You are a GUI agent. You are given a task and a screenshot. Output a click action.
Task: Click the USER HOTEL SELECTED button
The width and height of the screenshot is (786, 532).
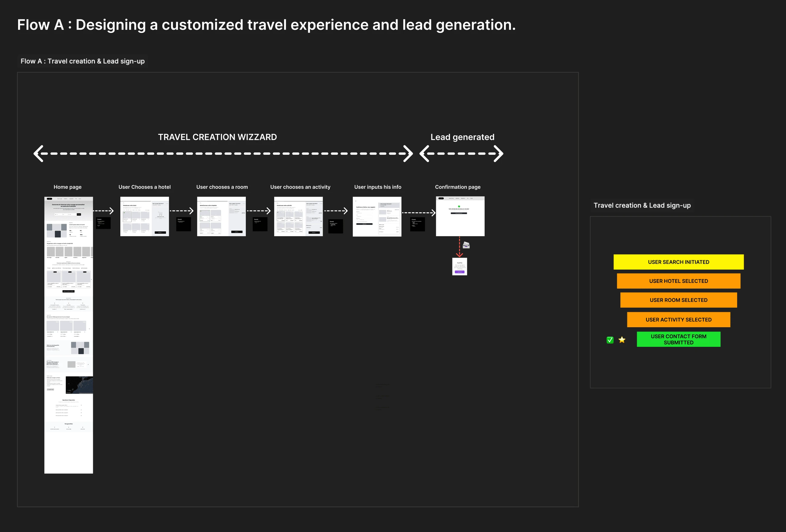click(679, 281)
